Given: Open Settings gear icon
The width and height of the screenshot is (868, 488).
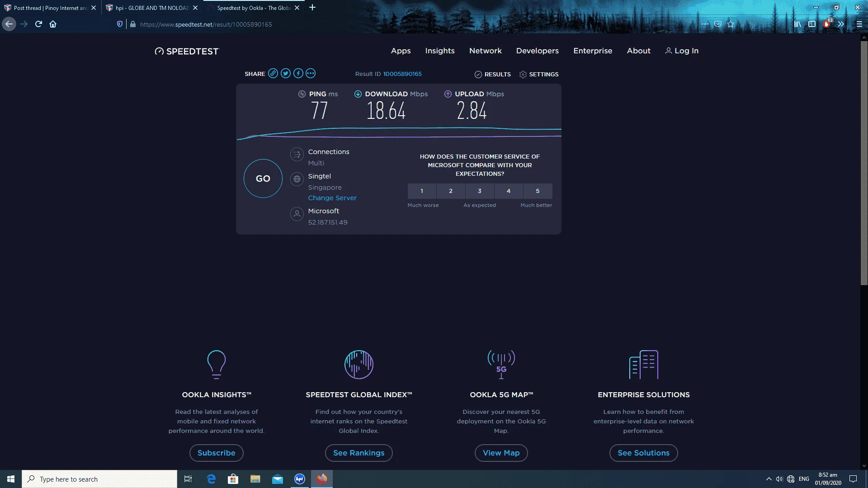Looking at the screenshot, I should point(523,75).
